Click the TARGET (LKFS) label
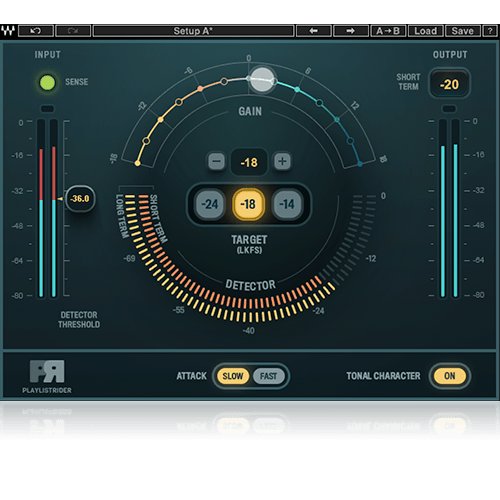This screenshot has width=500, height=500. pos(249,244)
